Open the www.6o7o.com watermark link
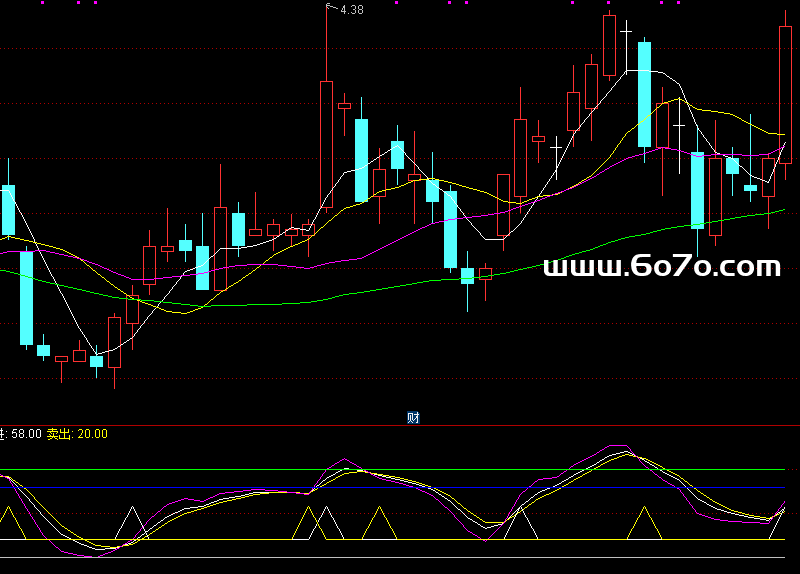800x574 pixels. [662, 266]
